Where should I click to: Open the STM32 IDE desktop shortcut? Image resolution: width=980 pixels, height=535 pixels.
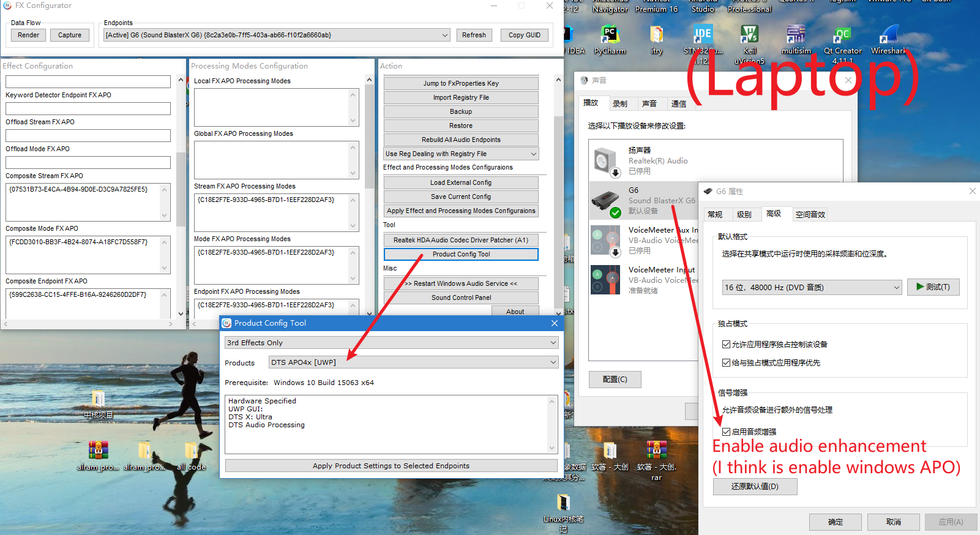[x=703, y=35]
